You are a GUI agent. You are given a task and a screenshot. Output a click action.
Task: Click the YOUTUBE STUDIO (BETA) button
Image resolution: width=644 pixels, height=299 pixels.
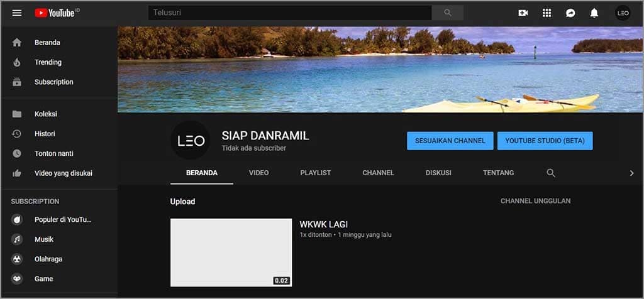[x=545, y=141]
